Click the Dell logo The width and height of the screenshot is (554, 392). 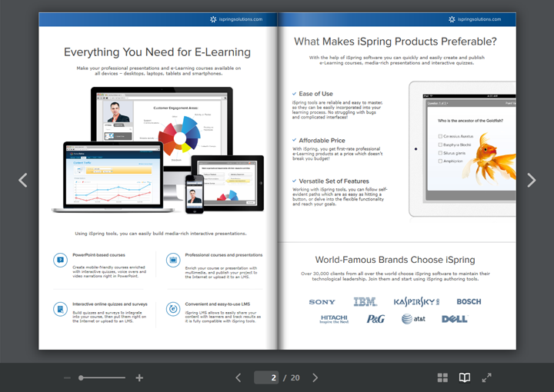pos(455,319)
